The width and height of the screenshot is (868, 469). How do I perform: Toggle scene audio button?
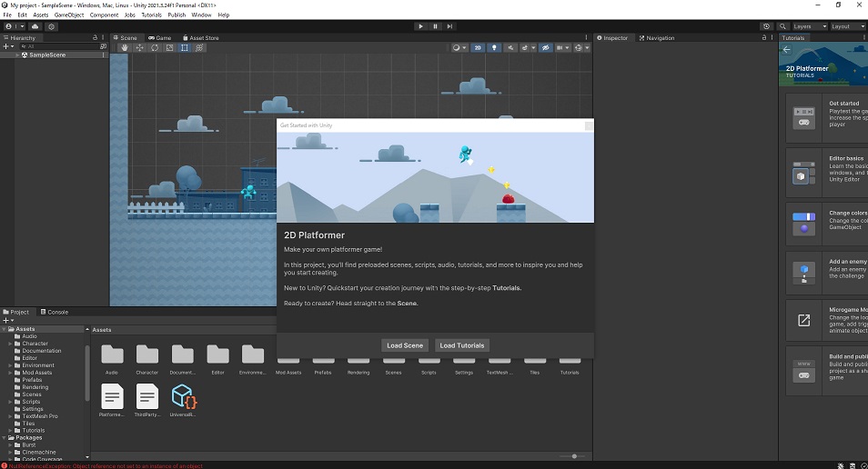pyautogui.click(x=510, y=47)
